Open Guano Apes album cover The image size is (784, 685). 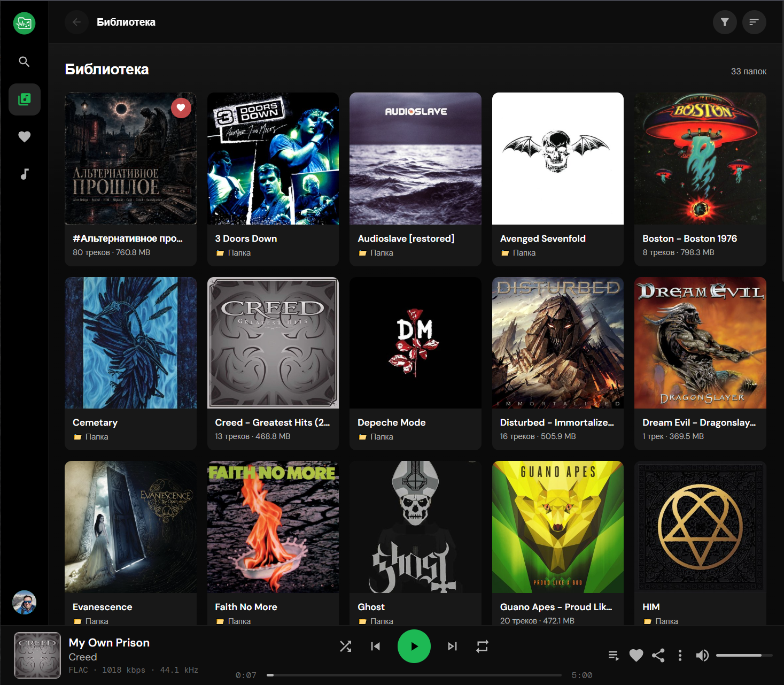[558, 527]
